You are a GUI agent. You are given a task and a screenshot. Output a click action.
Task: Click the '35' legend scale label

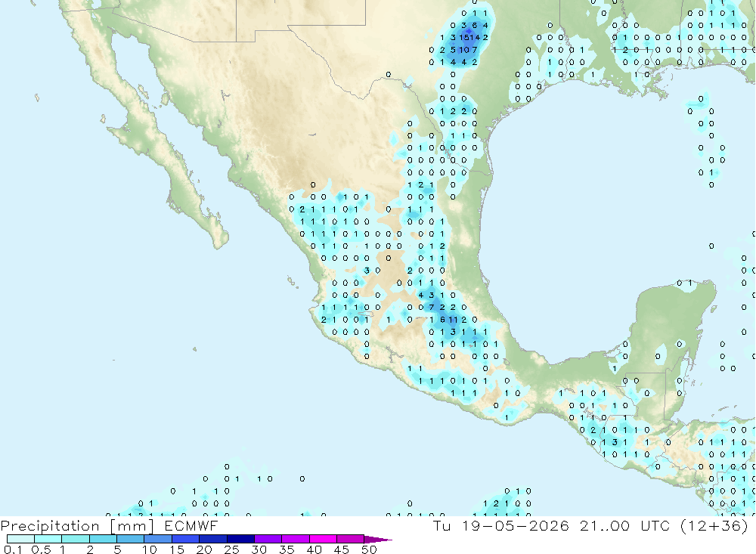(x=287, y=549)
